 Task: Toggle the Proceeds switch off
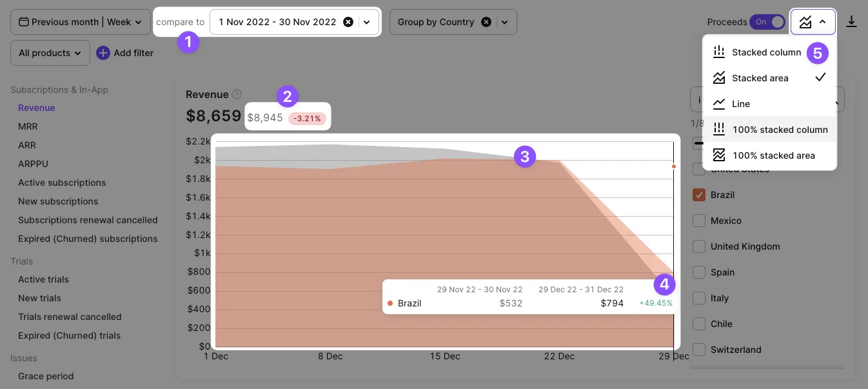(x=767, y=22)
